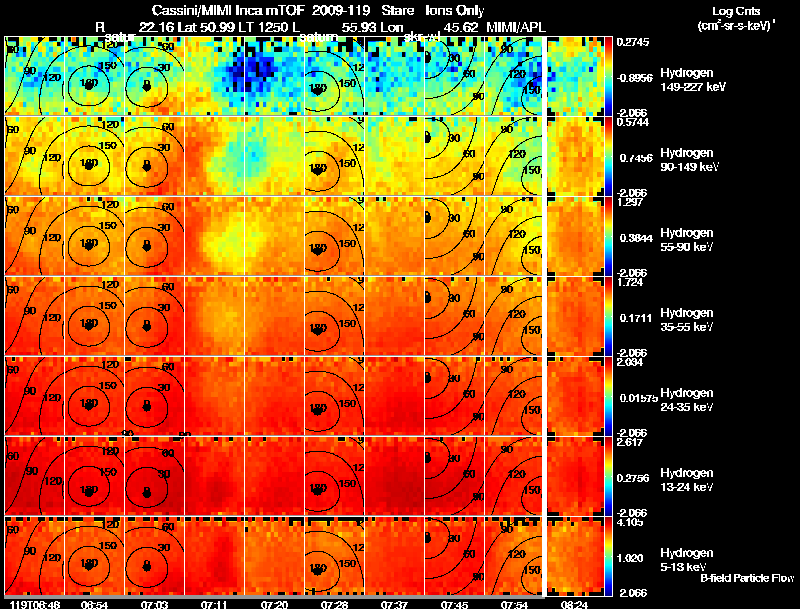800x609 pixels.
Task: Select the Hydrogen 35-55 keV label
Action: (x=687, y=320)
